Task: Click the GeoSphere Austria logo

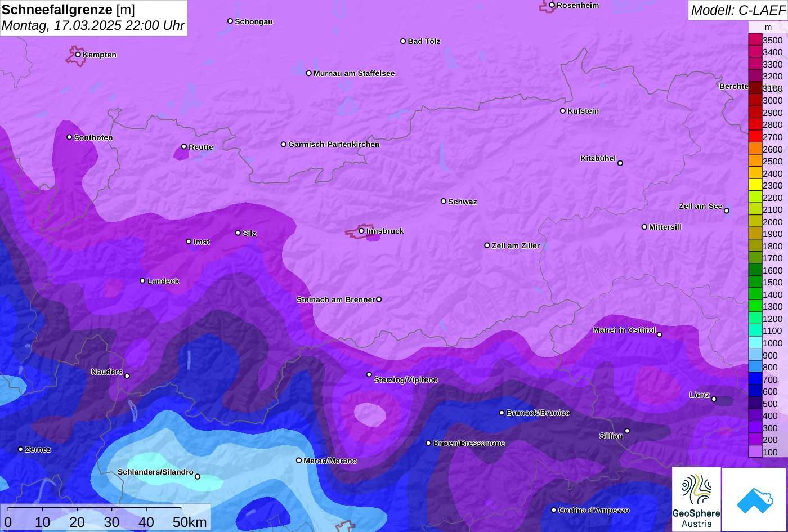Action: pyautogui.click(x=696, y=499)
